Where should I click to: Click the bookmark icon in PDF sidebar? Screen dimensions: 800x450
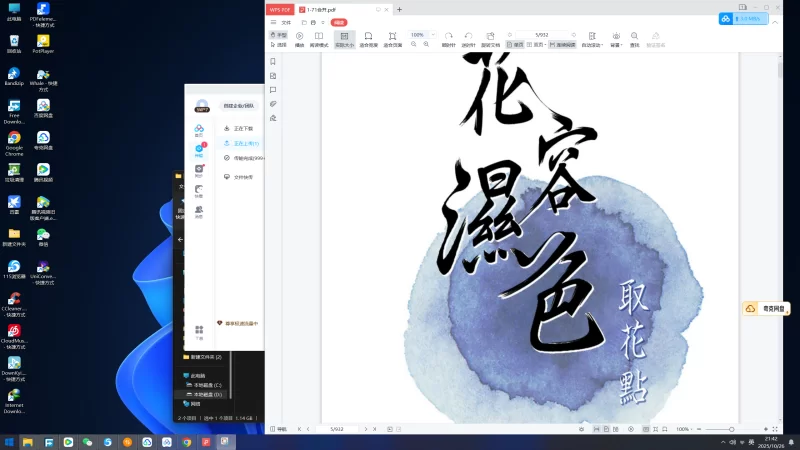273,62
